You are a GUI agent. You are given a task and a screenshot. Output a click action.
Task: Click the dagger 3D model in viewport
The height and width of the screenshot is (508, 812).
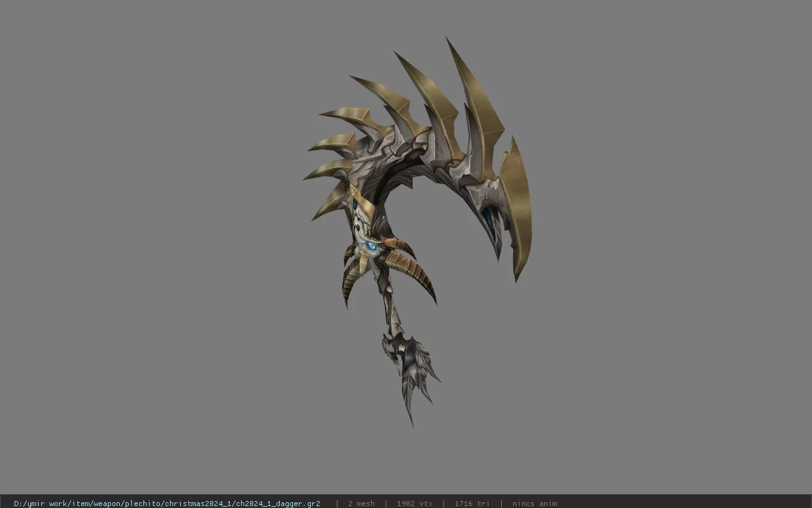[417, 232]
